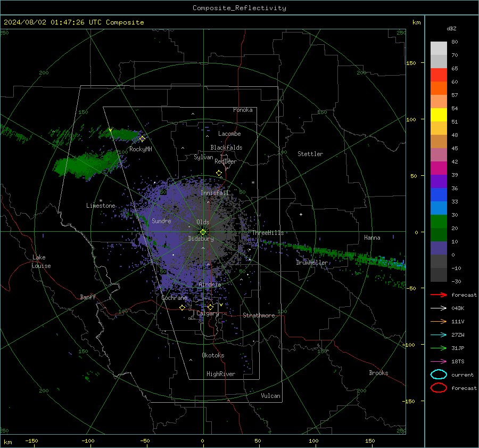Click the Hanna city label
Viewport: 479px width, 448px height.
372,238
